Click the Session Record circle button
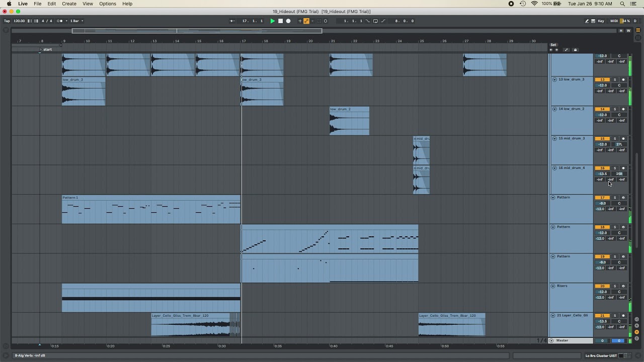The height and width of the screenshot is (362, 644). tap(326, 21)
